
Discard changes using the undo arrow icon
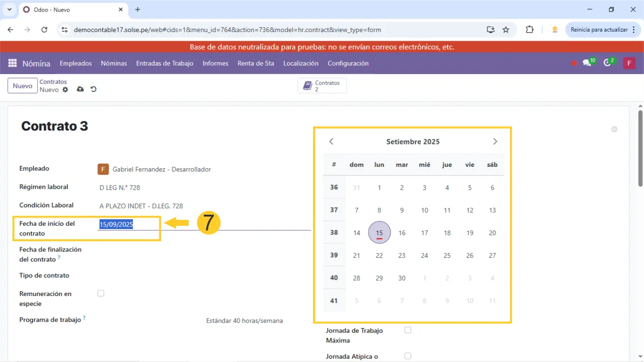[x=93, y=89]
